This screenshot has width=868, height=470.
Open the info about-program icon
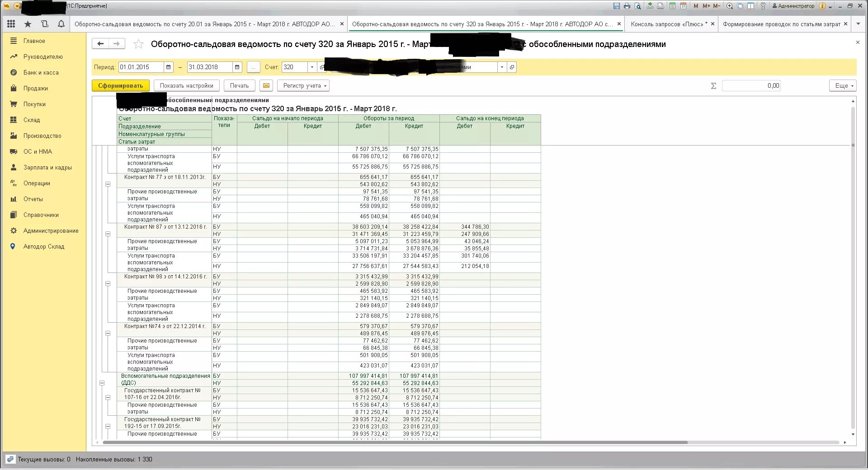click(822, 6)
